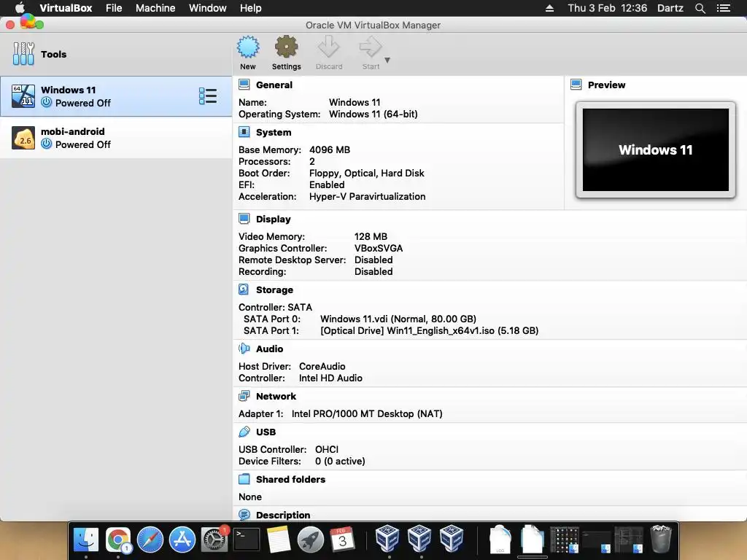Click the Hyper-V Paravirtualization acceleration value
This screenshot has height=560, width=747.
click(368, 196)
